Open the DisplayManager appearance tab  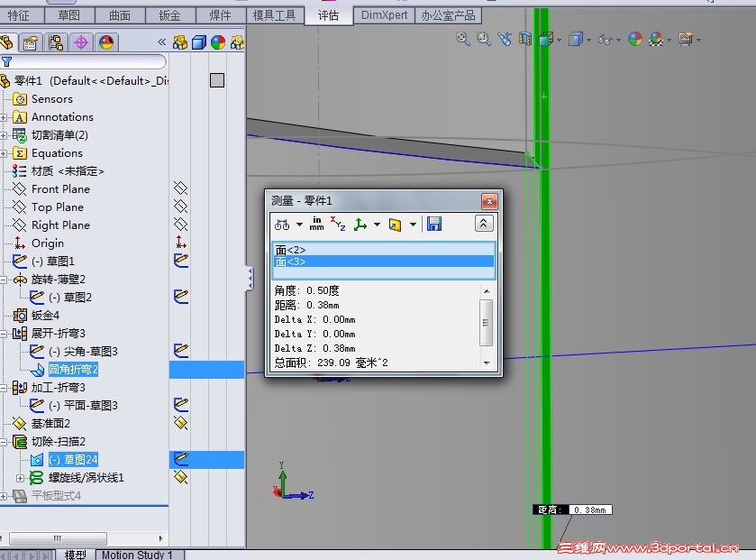[106, 42]
